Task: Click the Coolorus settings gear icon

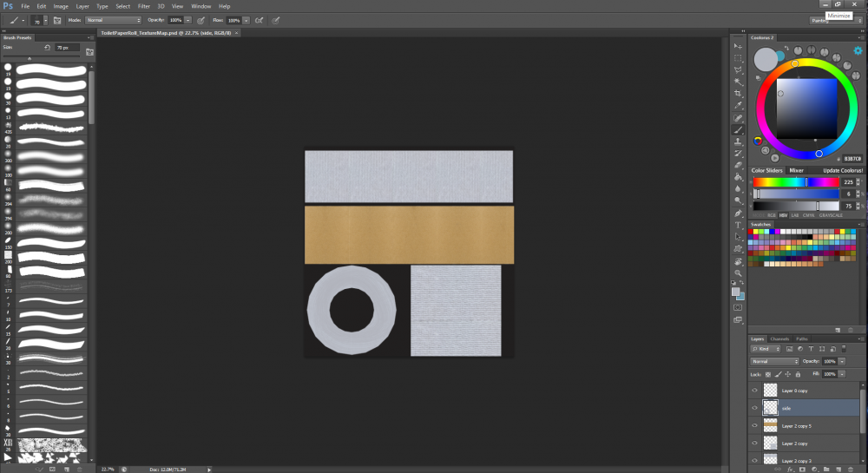Action: (x=858, y=51)
